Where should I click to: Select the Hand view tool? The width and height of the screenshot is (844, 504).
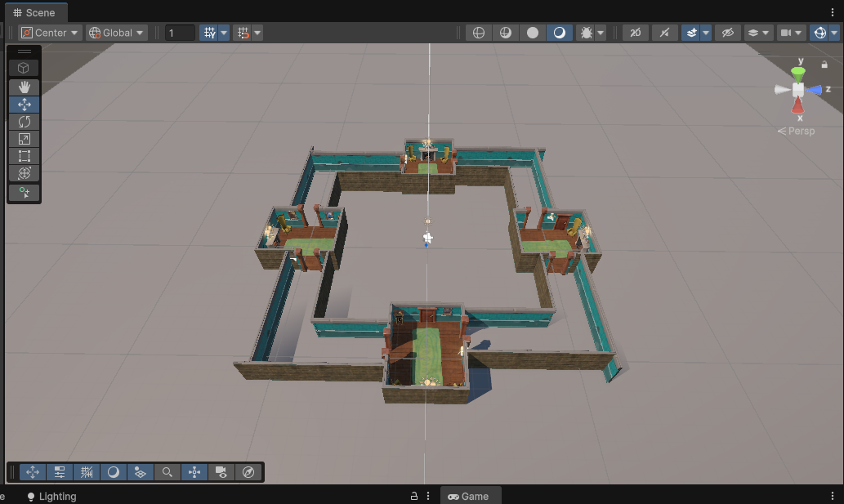click(24, 87)
